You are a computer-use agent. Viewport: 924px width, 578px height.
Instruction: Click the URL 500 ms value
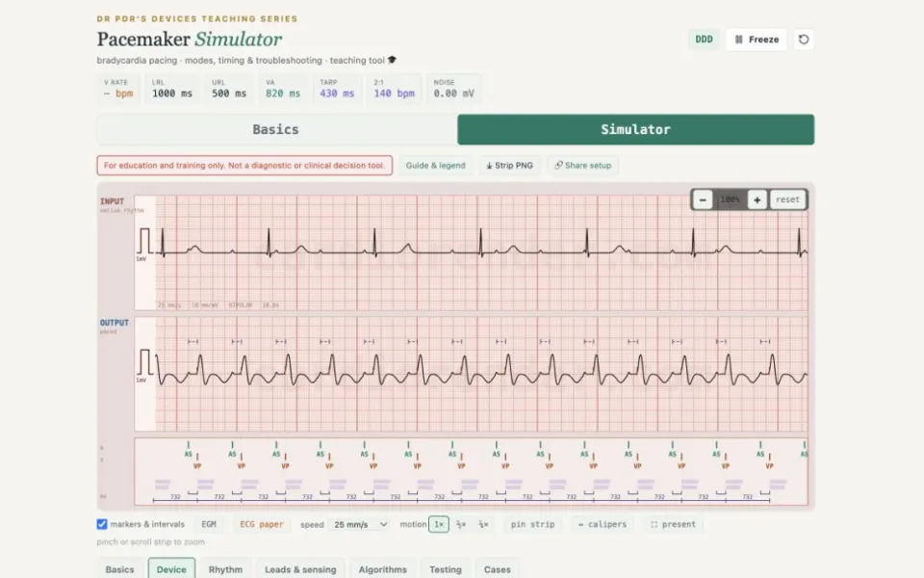pos(229,93)
